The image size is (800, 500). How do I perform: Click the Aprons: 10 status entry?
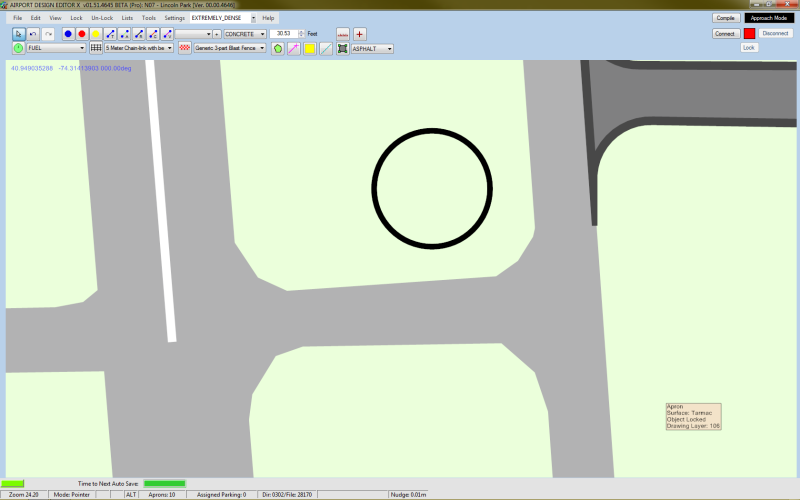(x=162, y=494)
